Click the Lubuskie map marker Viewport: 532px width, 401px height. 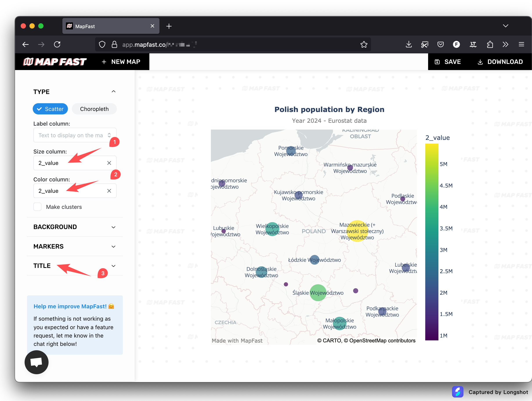tap(224, 231)
